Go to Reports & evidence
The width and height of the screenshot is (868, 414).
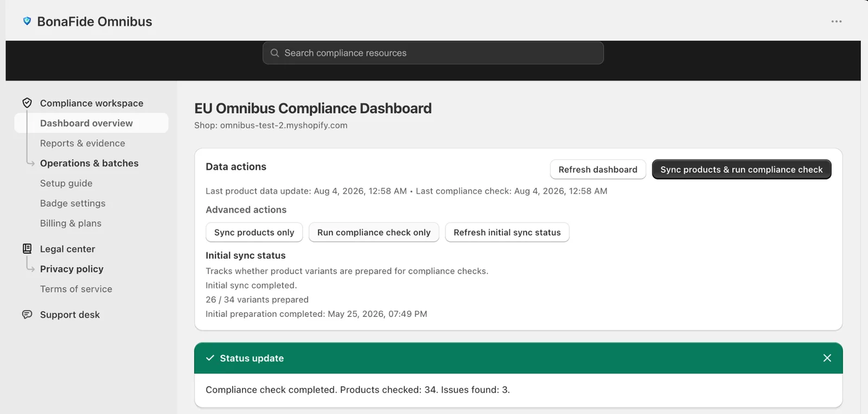82,143
